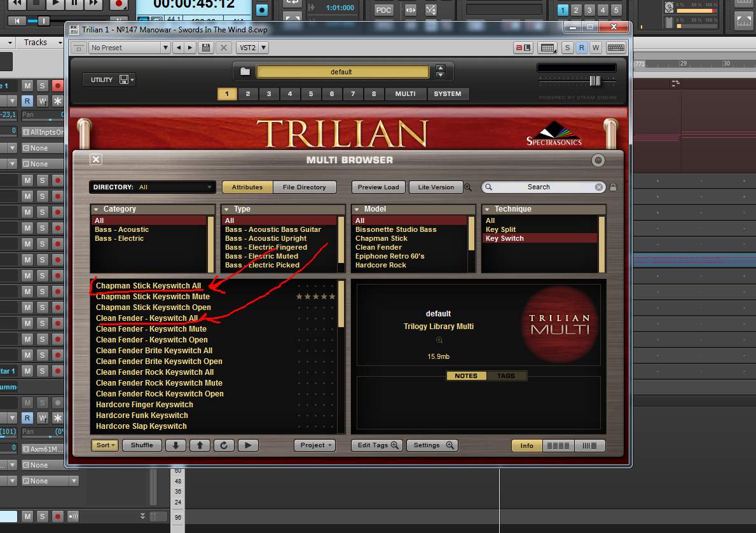Image resolution: width=756 pixels, height=533 pixels.
Task: Toggle the search lock icon
Action: 613,187
